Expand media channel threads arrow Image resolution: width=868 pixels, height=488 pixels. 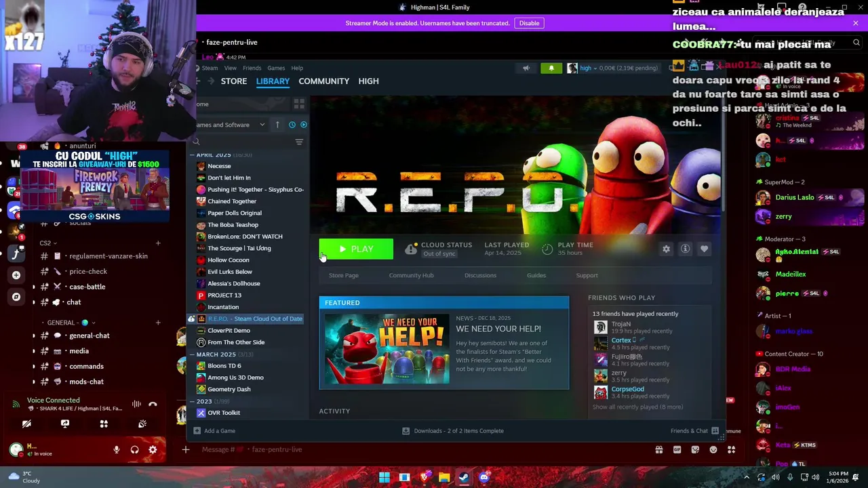pyautogui.click(x=34, y=351)
